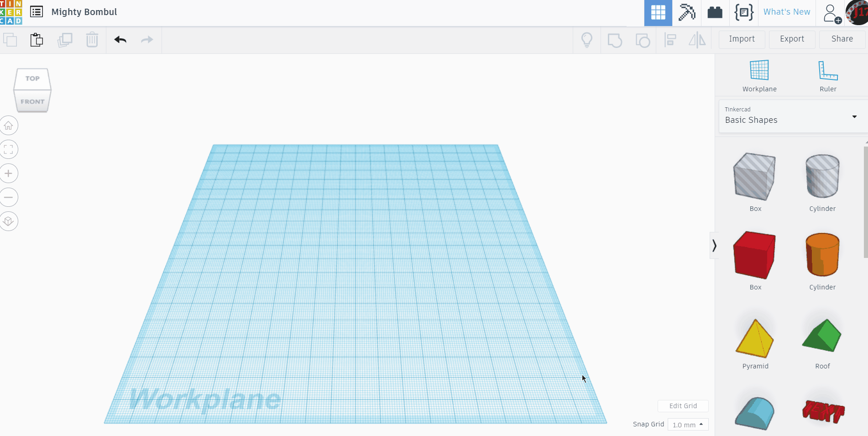
Task: Collapse the shapes panel with the chevron
Action: click(714, 245)
